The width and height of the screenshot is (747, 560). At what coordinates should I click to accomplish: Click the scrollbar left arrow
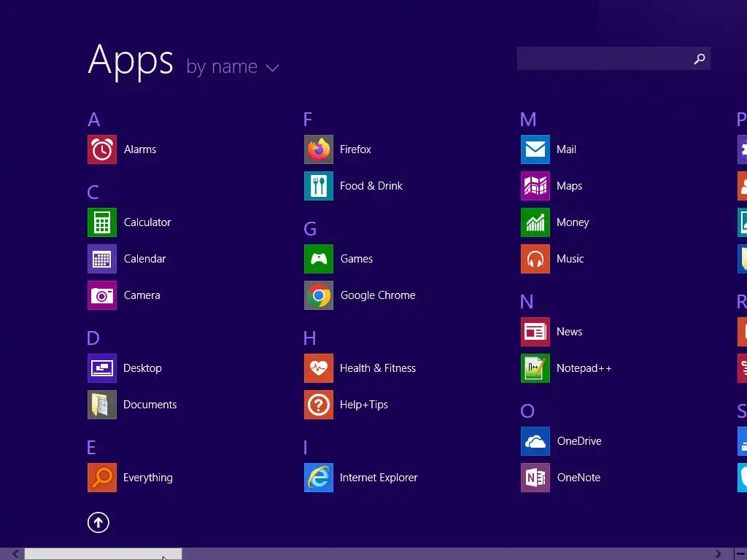(16, 554)
